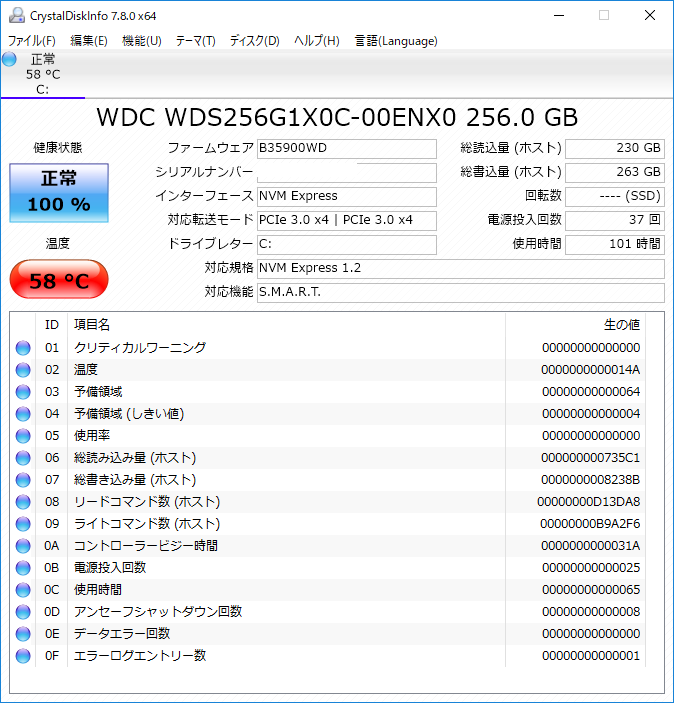Select the クリティカルワーニング attribute name
The height and width of the screenshot is (703, 674).
(x=140, y=348)
